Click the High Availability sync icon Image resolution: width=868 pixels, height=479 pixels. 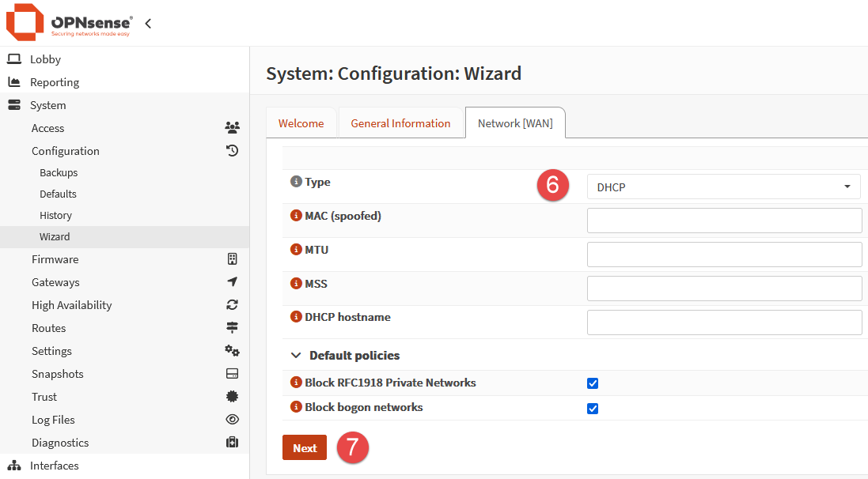coord(232,305)
